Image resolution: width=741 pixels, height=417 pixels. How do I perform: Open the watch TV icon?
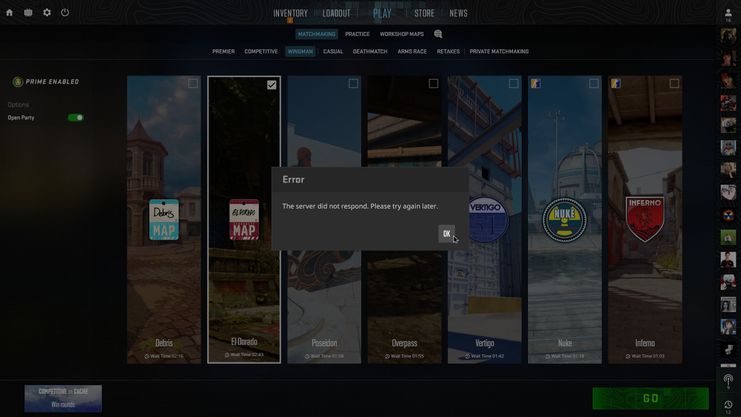(28, 13)
